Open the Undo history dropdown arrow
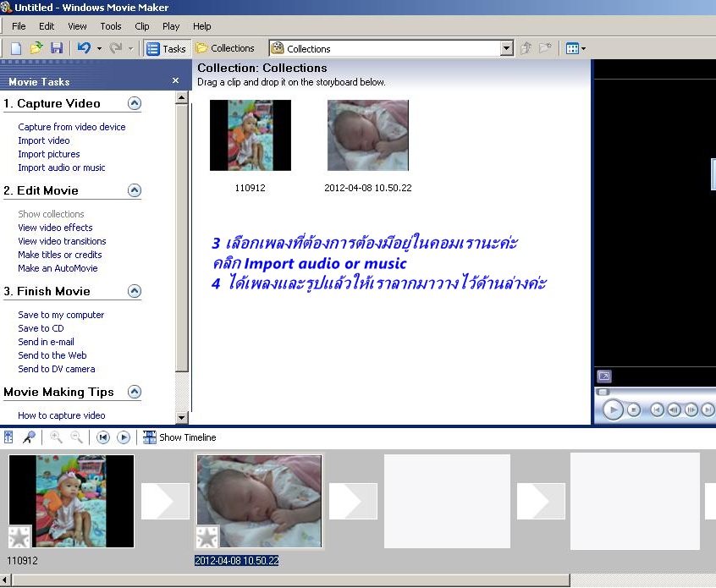Screen dimensions: 716x588 coord(99,49)
